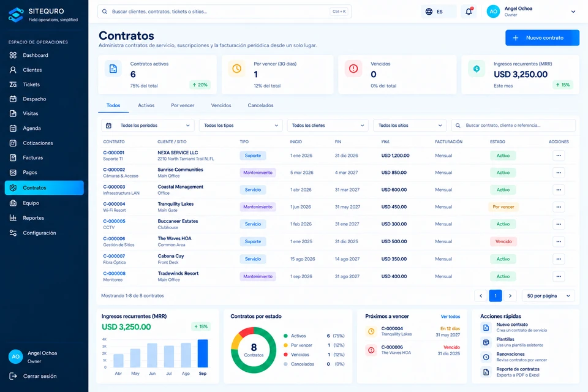This screenshot has height=392, width=588.
Task: Expand the Todos los tipos dropdown
Action: (241, 126)
